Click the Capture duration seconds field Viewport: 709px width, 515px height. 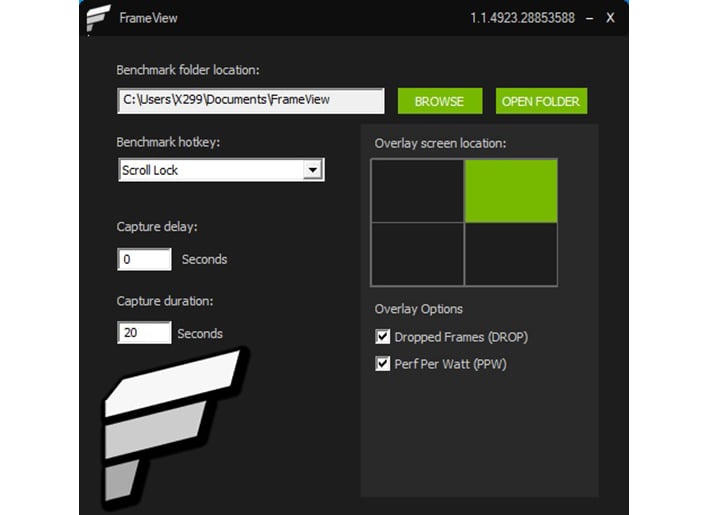[144, 333]
